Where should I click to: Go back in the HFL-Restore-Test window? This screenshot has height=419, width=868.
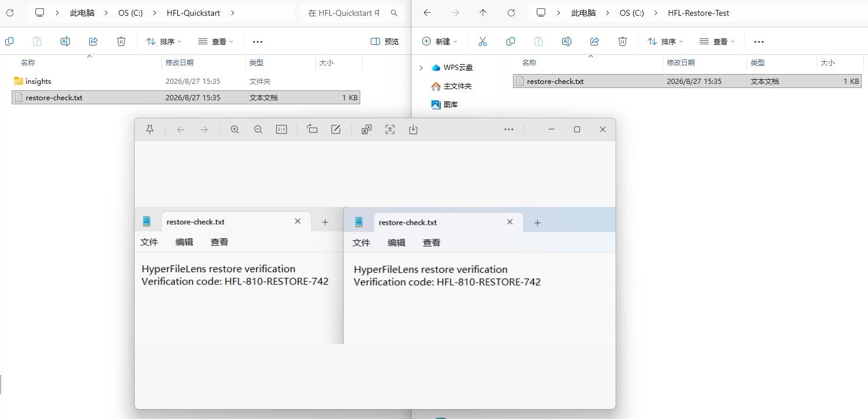pos(427,12)
